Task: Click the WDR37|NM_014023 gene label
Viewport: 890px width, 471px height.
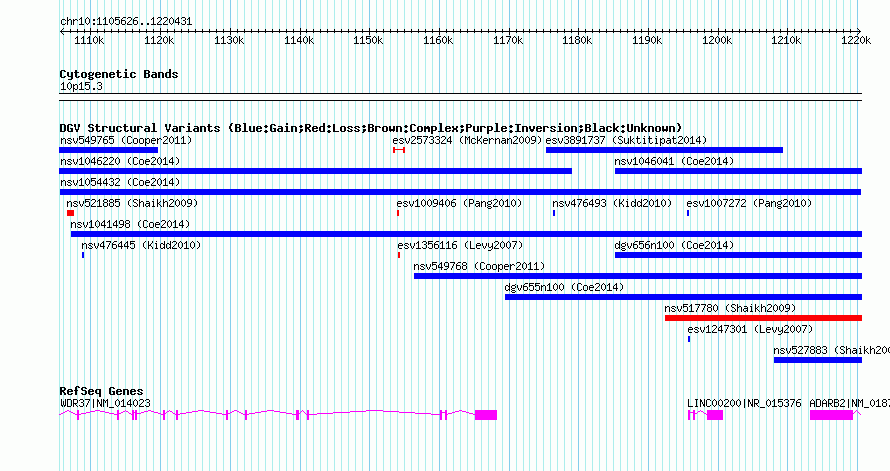Action: (105, 403)
